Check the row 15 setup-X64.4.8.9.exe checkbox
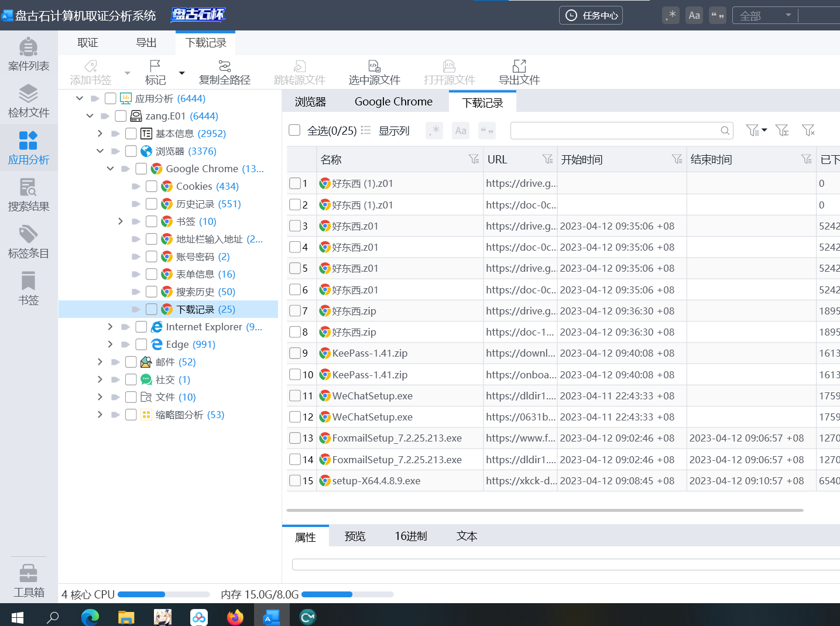 pyautogui.click(x=295, y=481)
